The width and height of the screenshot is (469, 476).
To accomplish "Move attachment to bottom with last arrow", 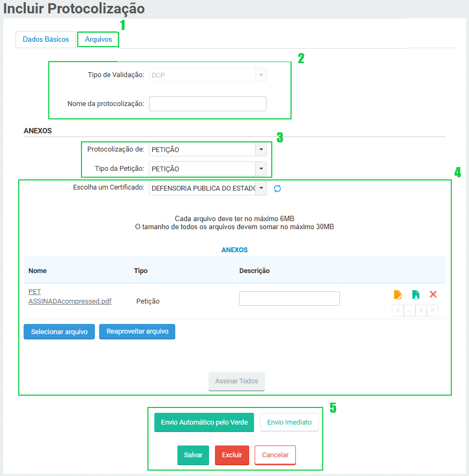I will 433,311.
